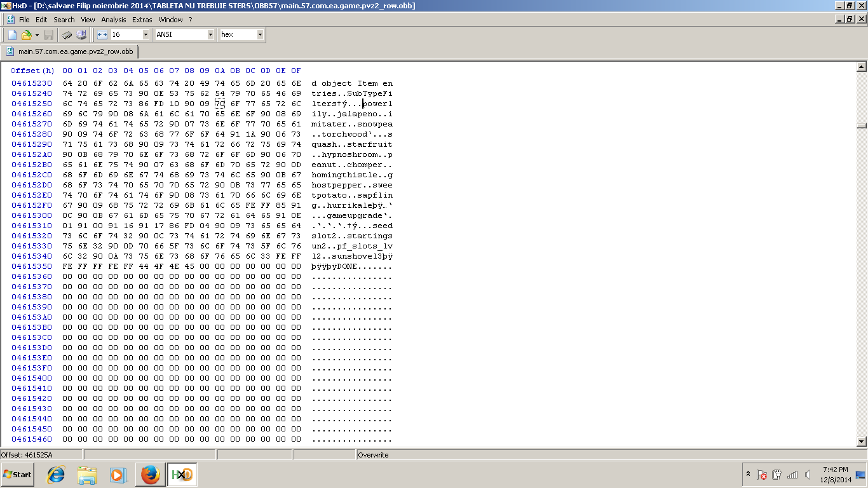Select offset row 04615250
Viewport: 868px width, 488px height.
(x=32, y=104)
